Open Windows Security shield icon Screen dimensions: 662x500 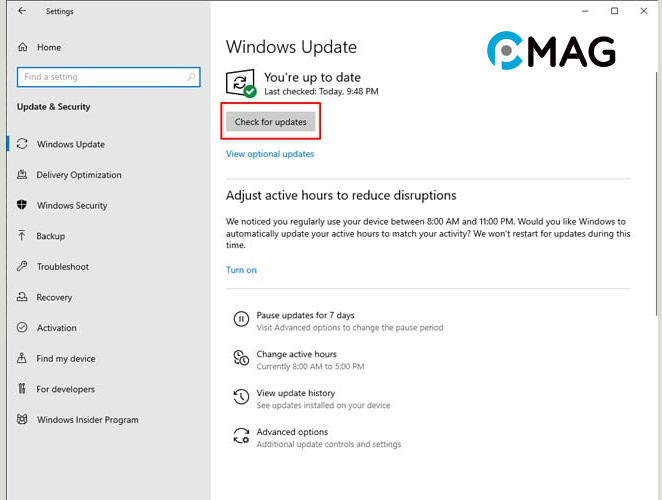pyautogui.click(x=22, y=205)
